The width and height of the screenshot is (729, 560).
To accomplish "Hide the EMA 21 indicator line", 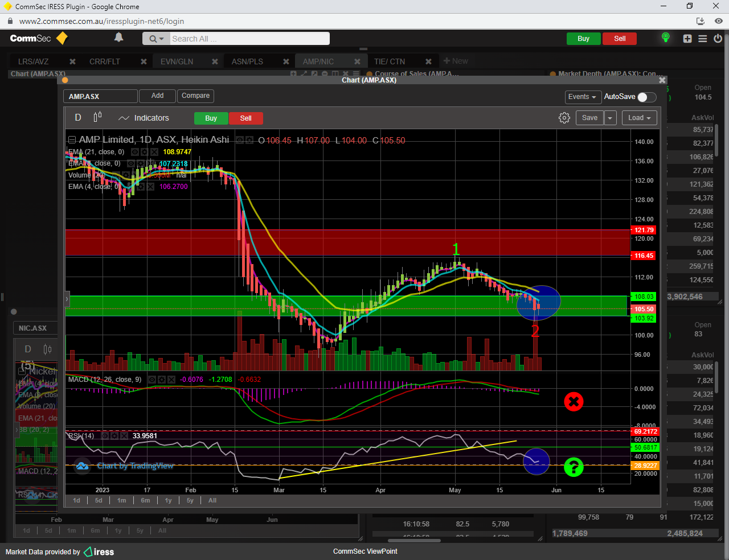I will (x=135, y=152).
